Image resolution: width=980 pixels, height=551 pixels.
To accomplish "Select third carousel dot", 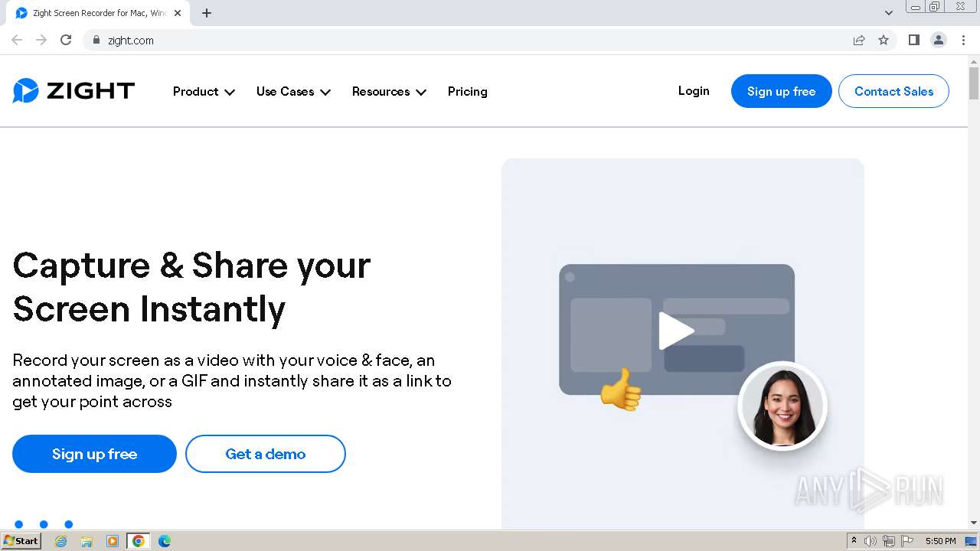I will (x=68, y=524).
